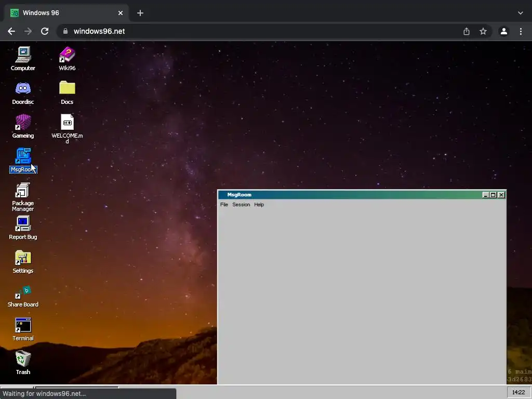Open the Help menu in MsgRoom
Viewport: 532px width, 399px height.
tap(259, 205)
